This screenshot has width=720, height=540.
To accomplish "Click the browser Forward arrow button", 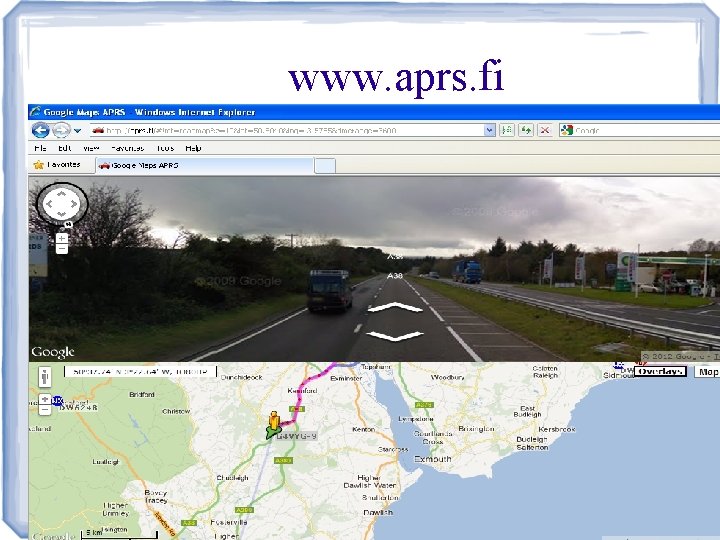I will (x=62, y=130).
